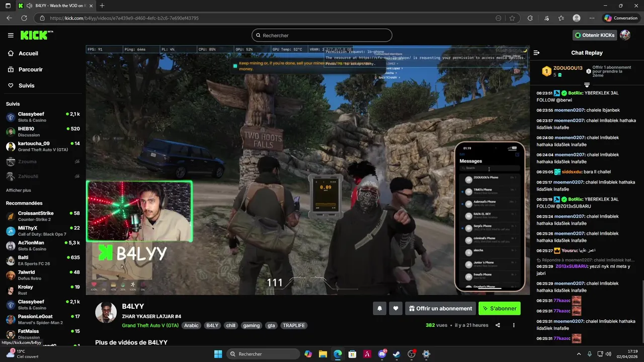Click the browser address bar URL
Image resolution: width=644 pixels, height=362 pixels.
pyautogui.click(x=124, y=18)
